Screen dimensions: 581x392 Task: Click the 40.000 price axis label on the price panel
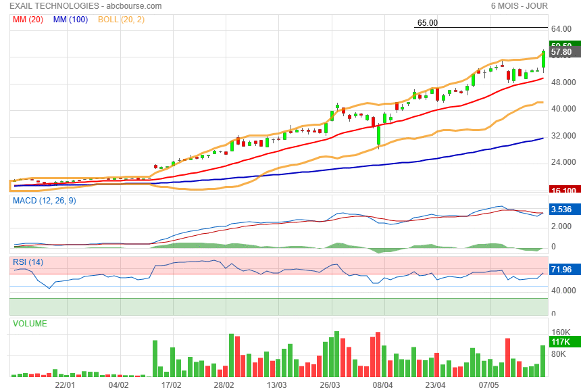[x=563, y=109]
